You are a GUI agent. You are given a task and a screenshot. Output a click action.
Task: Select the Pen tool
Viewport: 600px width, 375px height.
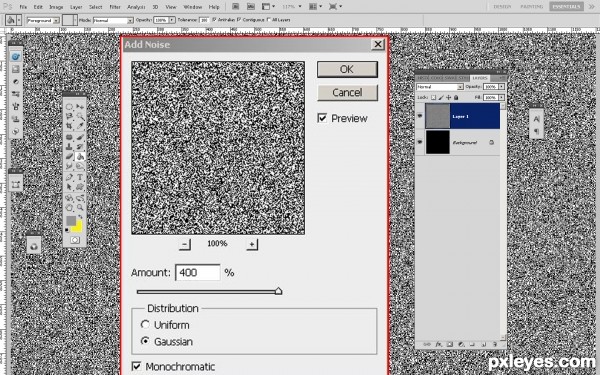coord(69,177)
